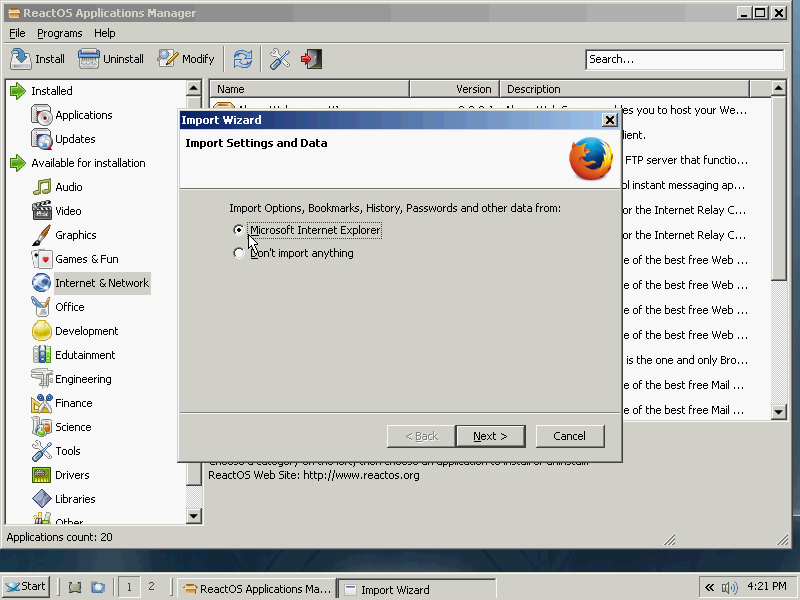Click the Exit door icon in toolbar
Viewport: 800px width, 600px height.
[311, 59]
